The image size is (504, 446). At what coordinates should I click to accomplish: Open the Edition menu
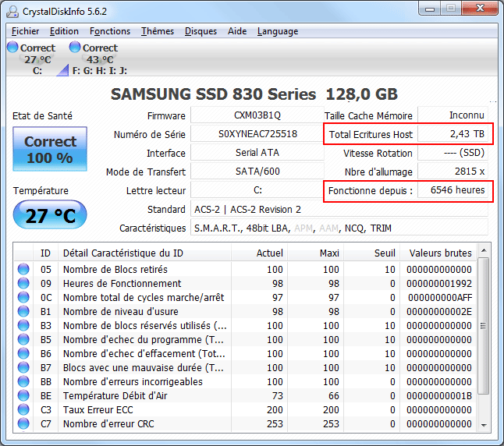point(64,31)
